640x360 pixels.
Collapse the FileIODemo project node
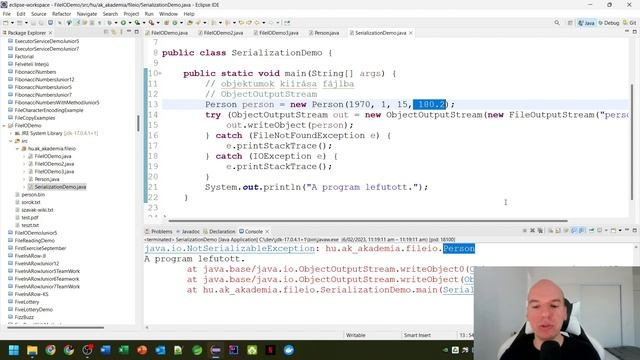click(x=4, y=126)
